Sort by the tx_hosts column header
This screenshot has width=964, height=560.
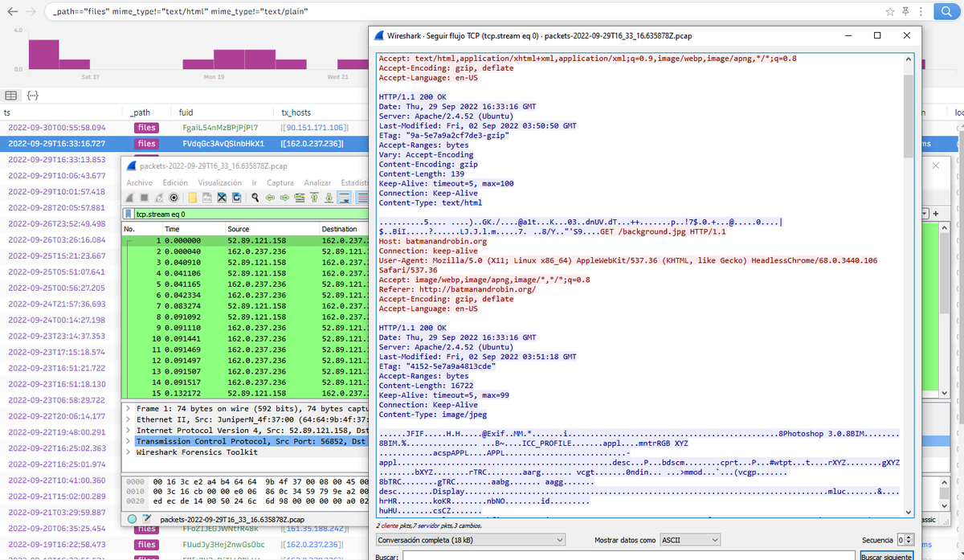click(x=296, y=112)
